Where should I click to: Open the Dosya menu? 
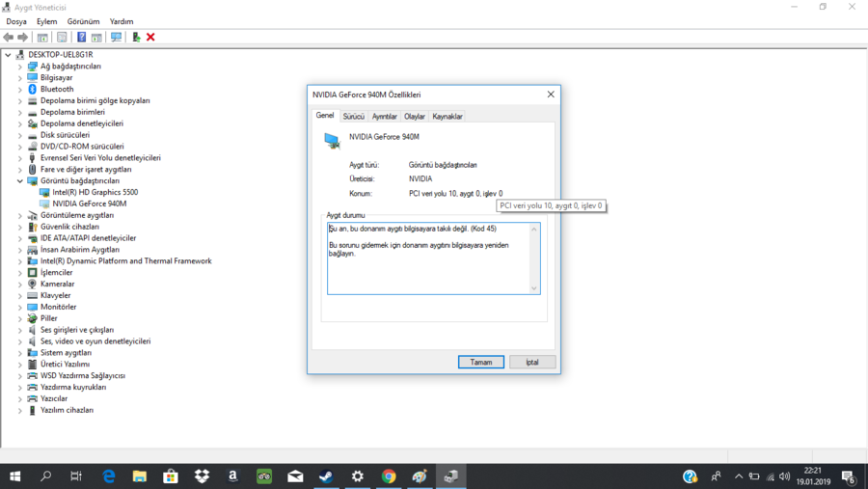point(16,21)
